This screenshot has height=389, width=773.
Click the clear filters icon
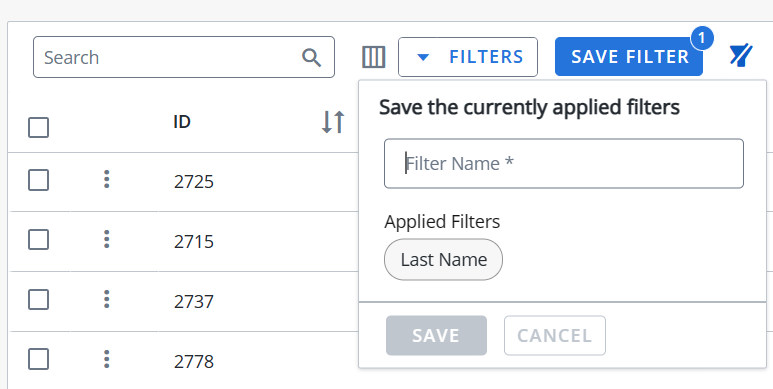click(x=741, y=55)
